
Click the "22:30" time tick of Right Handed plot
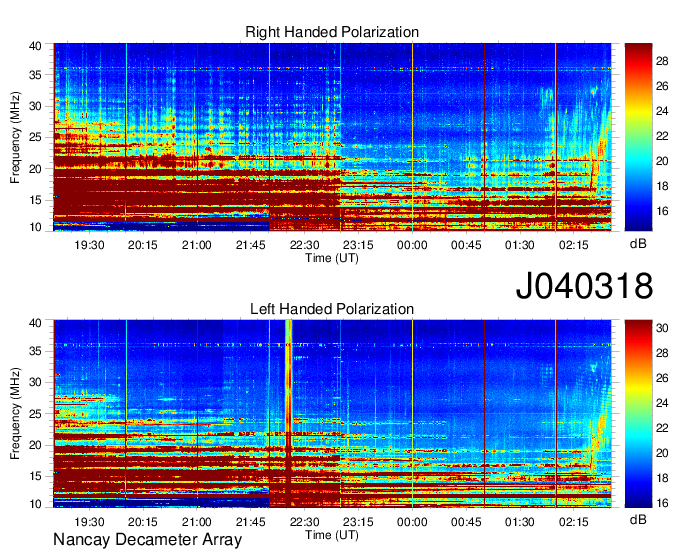tap(304, 245)
